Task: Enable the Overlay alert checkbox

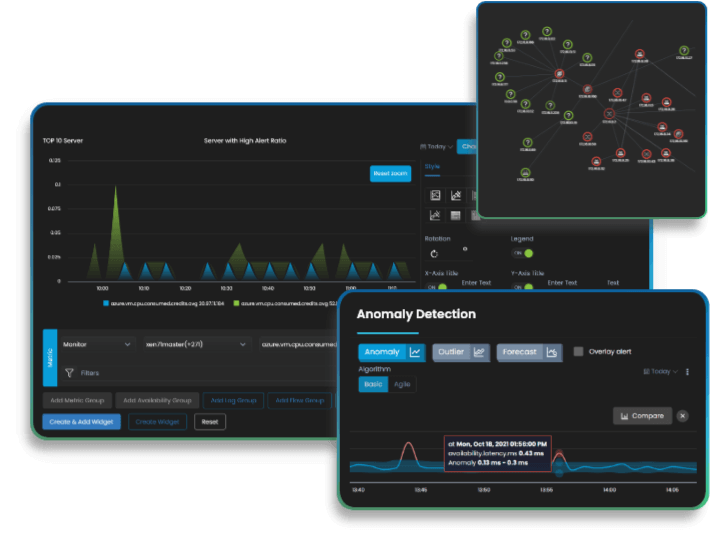Action: point(579,352)
